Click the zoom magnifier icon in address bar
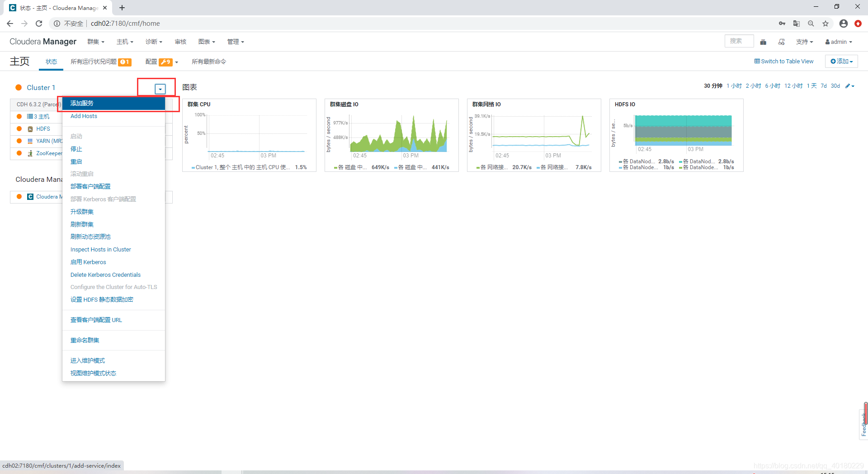The width and height of the screenshot is (868, 474). [x=811, y=24]
